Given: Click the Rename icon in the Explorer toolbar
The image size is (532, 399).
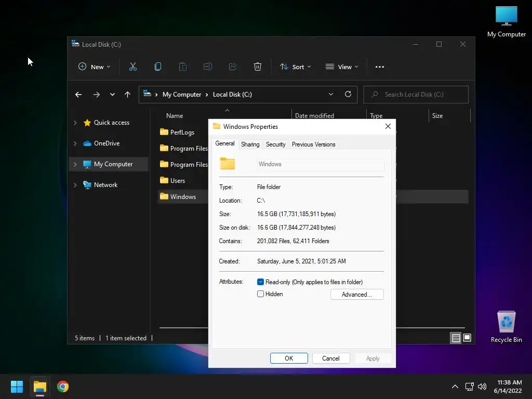Looking at the screenshot, I should (208, 67).
